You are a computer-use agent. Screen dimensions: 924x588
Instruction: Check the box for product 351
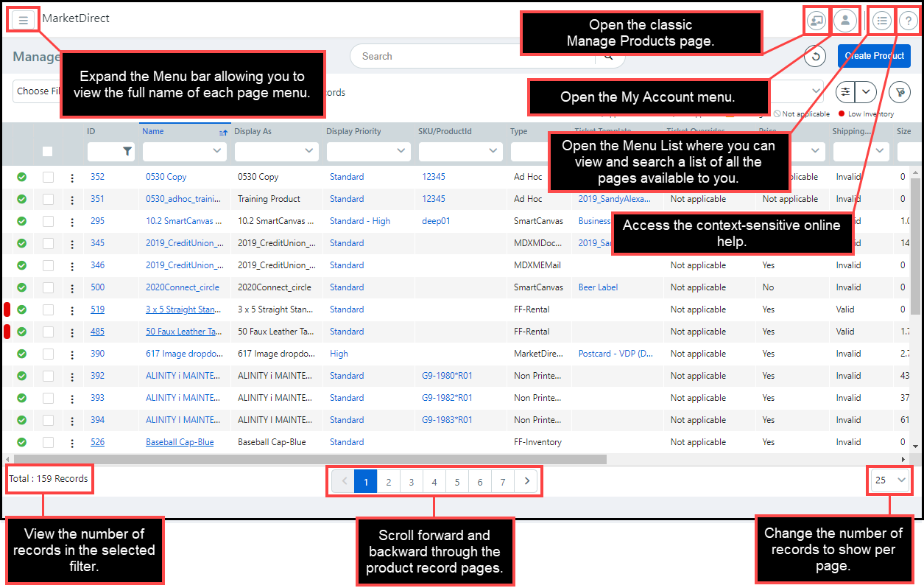(48, 199)
